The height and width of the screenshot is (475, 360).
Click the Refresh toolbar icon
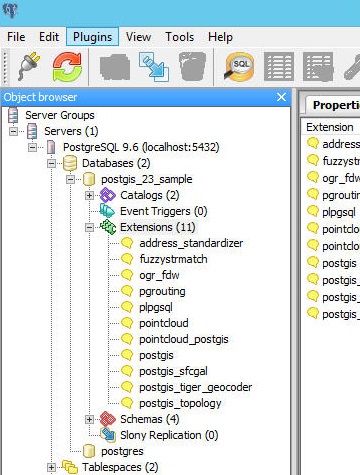tap(67, 67)
